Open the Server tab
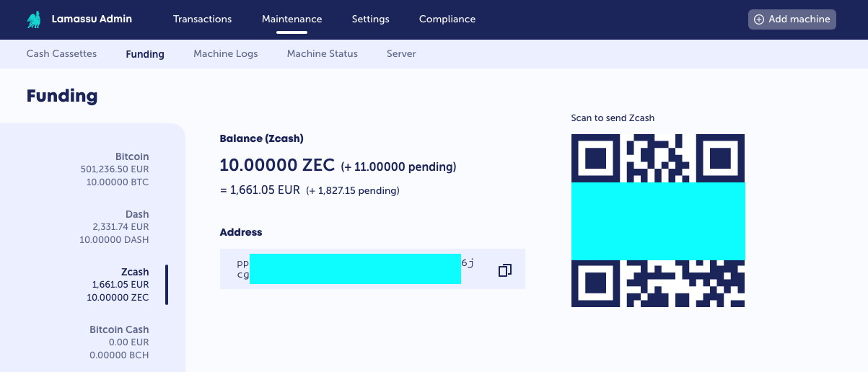The width and height of the screenshot is (868, 372). (401, 54)
